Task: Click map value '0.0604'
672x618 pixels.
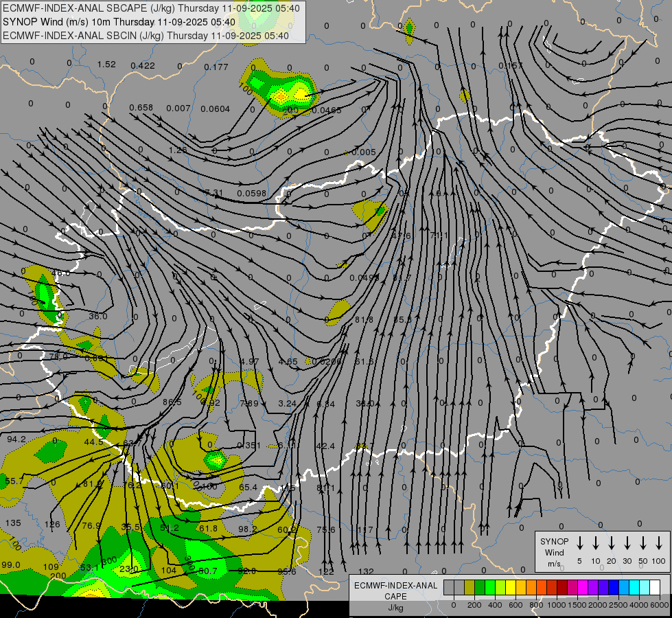Action: [215, 109]
